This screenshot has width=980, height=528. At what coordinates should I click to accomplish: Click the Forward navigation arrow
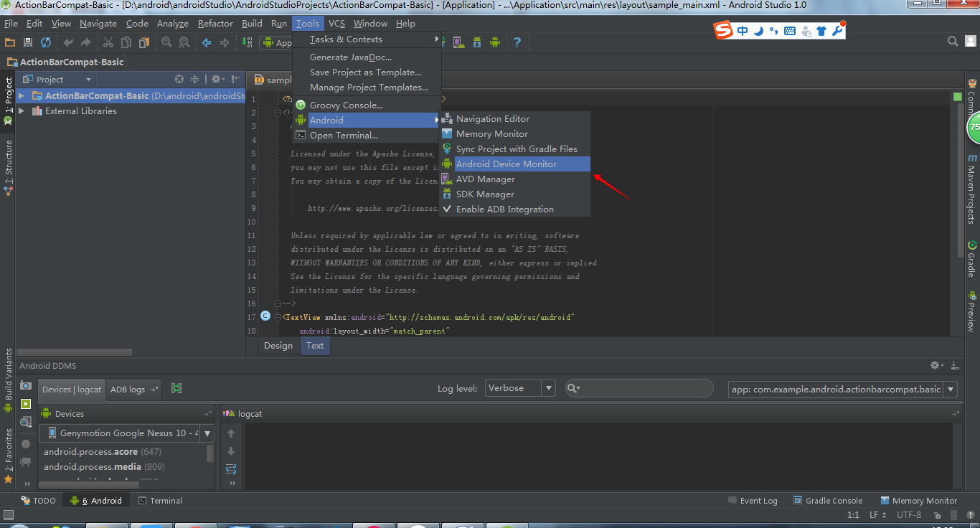[225, 43]
